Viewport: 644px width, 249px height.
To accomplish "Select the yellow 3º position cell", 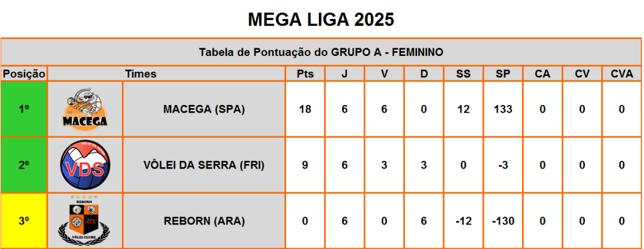I will [24, 221].
